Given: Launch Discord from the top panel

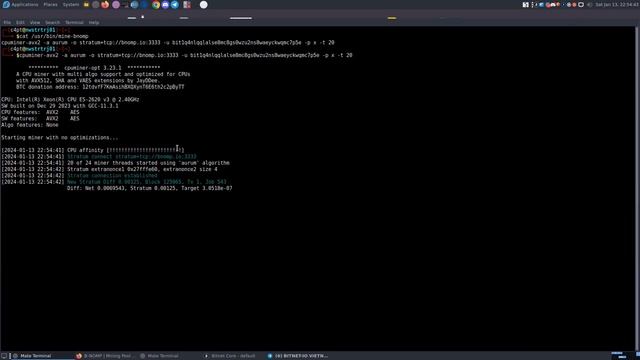Looking at the screenshot, I should pyautogui.click(x=165, y=5).
